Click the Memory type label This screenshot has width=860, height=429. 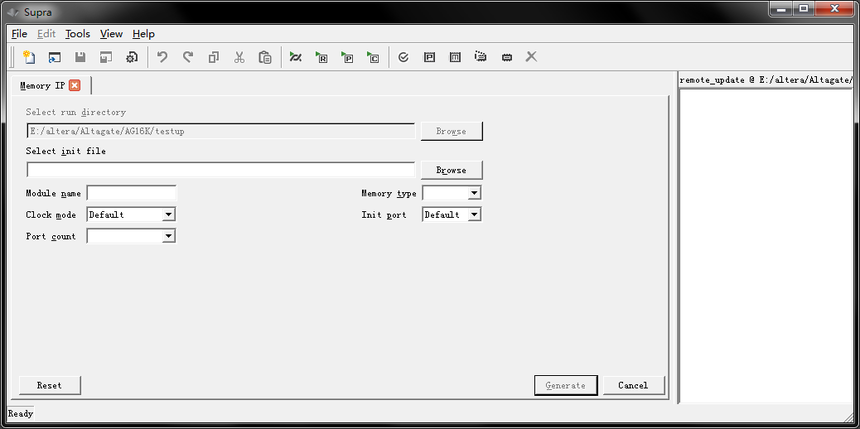point(388,193)
